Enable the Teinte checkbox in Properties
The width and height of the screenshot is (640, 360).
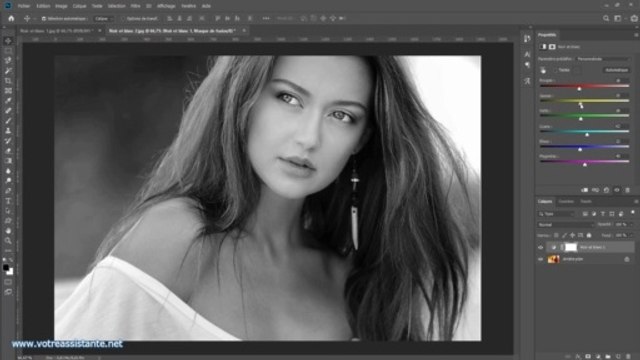[556, 70]
